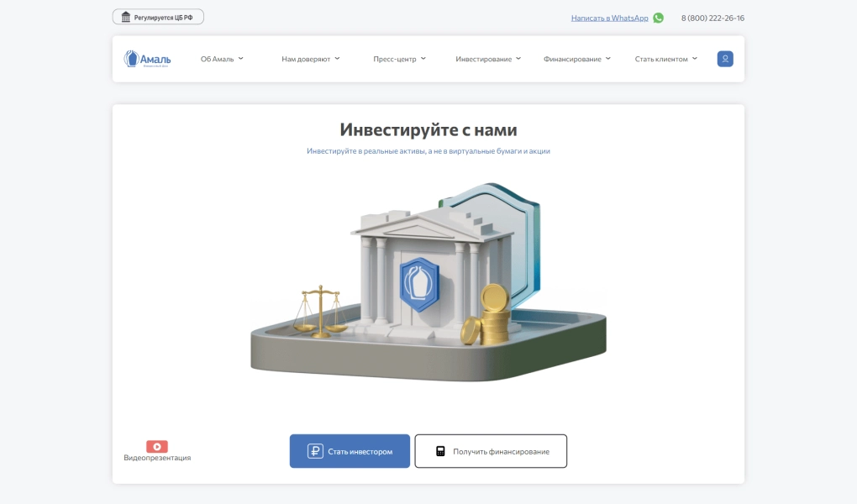The width and height of the screenshot is (857, 504).
Task: Expand the Пресс-центр dropdown chevron
Action: point(423,59)
